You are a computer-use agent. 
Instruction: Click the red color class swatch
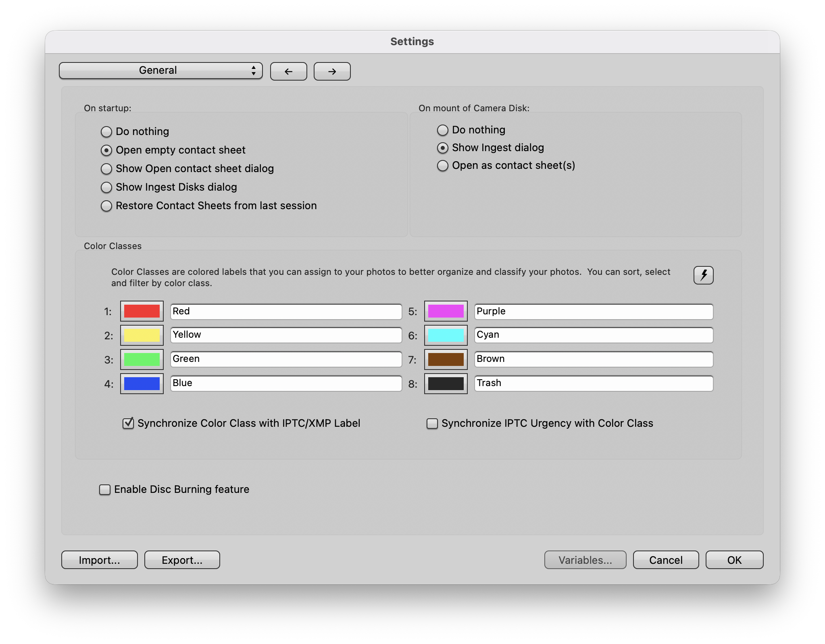(142, 311)
